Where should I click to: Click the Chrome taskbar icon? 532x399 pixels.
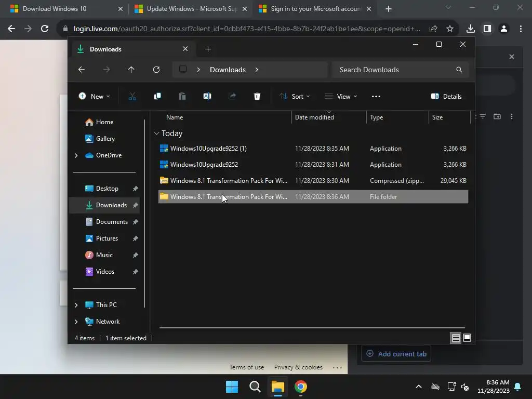pyautogui.click(x=301, y=387)
